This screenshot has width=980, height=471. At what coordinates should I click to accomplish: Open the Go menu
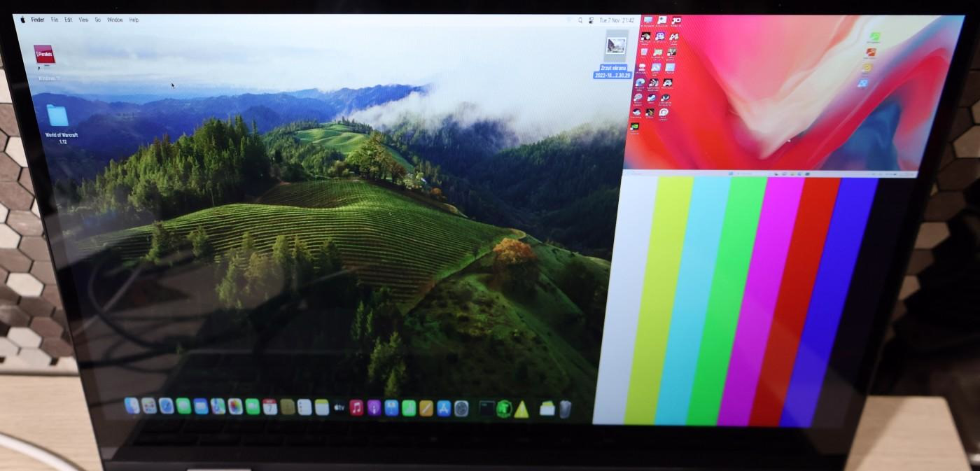pyautogui.click(x=97, y=20)
